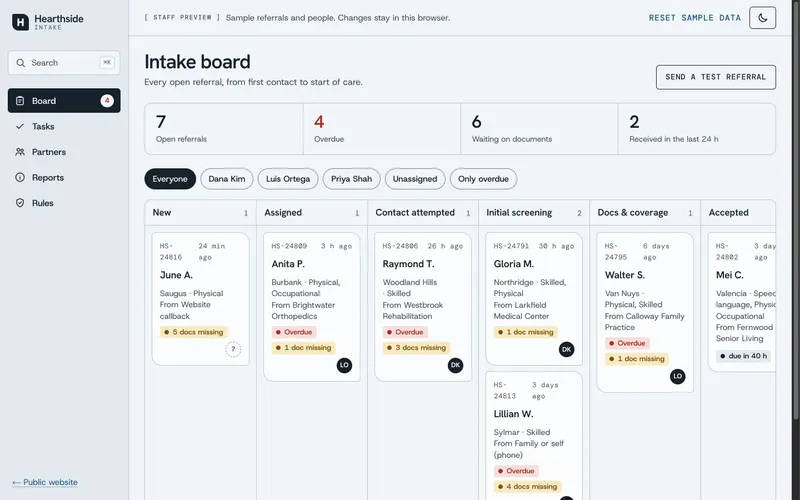
Task: Open the Walter S. referral card
Action: coord(645,312)
